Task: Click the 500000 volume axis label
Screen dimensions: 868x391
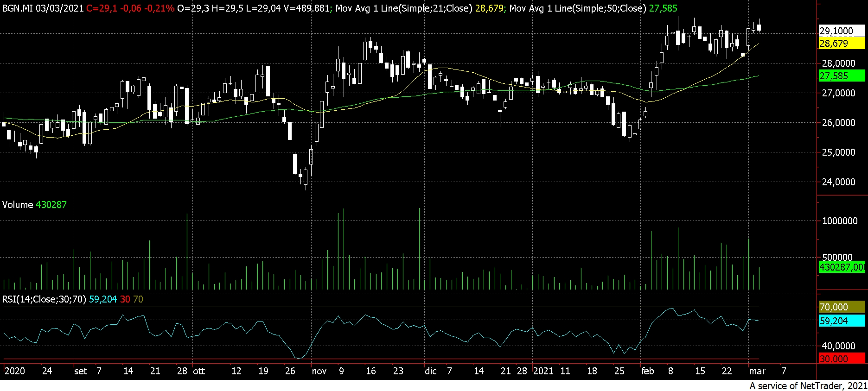Action: click(837, 257)
